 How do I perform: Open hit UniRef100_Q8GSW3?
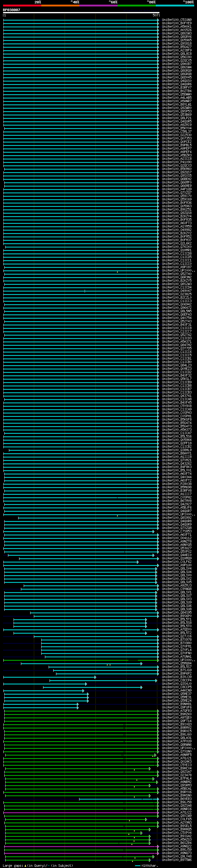click(177, 33)
